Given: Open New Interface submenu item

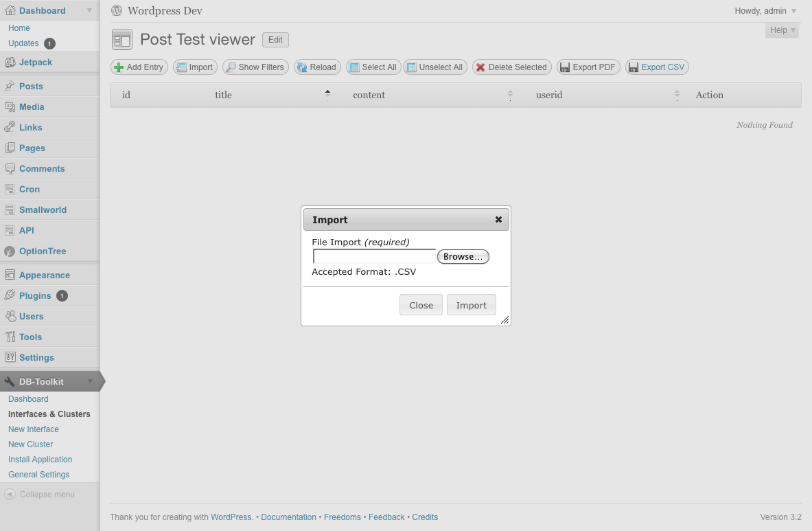Looking at the screenshot, I should tap(34, 429).
